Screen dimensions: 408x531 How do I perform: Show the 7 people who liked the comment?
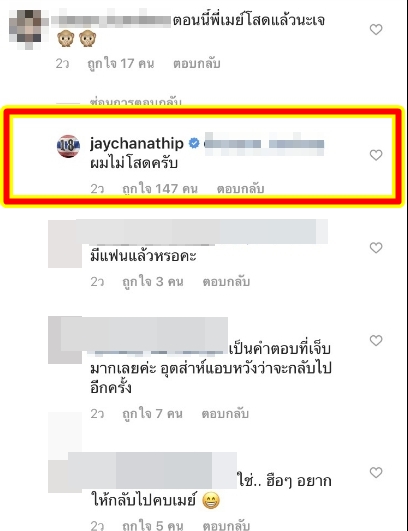[x=152, y=413]
